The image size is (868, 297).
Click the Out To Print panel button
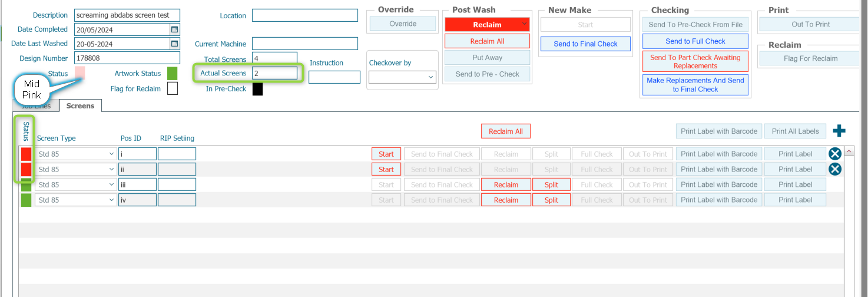pyautogui.click(x=811, y=24)
